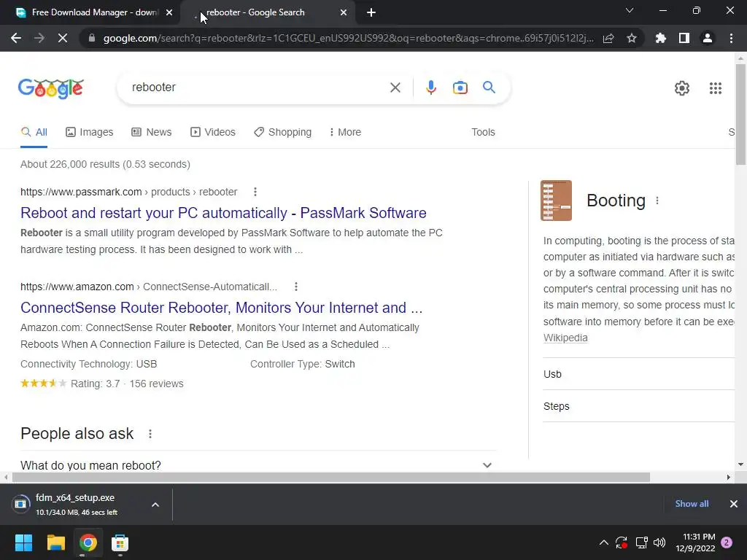The width and height of the screenshot is (747, 560).
Task: Open notification center badge
Action: [727, 542]
